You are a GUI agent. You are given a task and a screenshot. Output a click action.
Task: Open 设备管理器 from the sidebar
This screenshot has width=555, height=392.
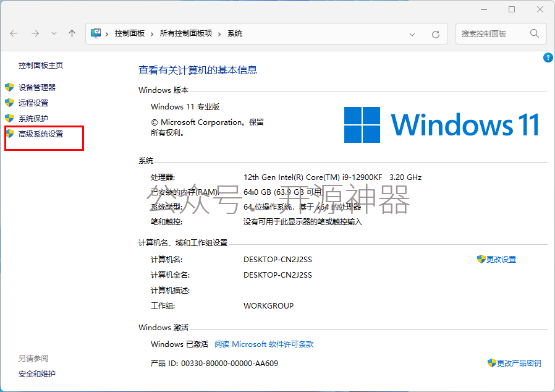pyautogui.click(x=37, y=87)
